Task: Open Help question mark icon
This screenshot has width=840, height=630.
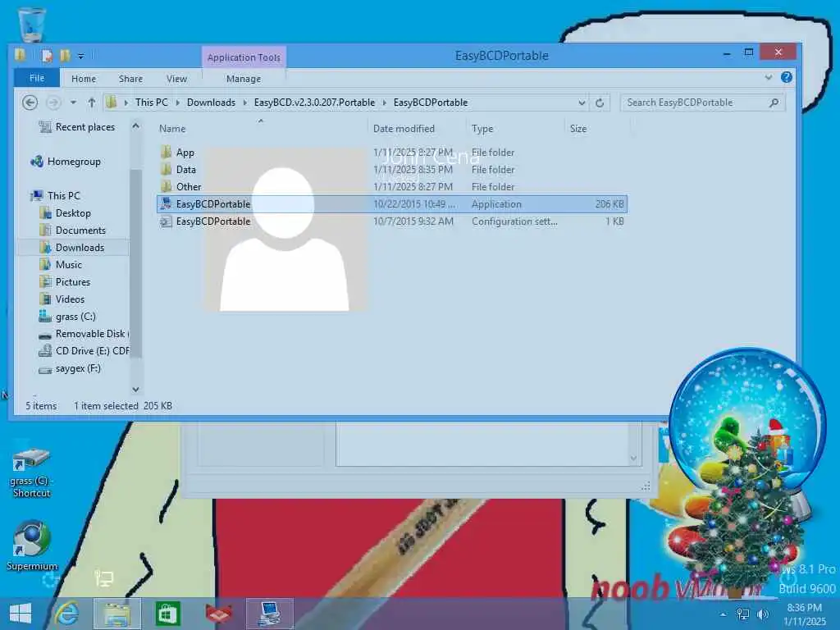Action: click(787, 78)
